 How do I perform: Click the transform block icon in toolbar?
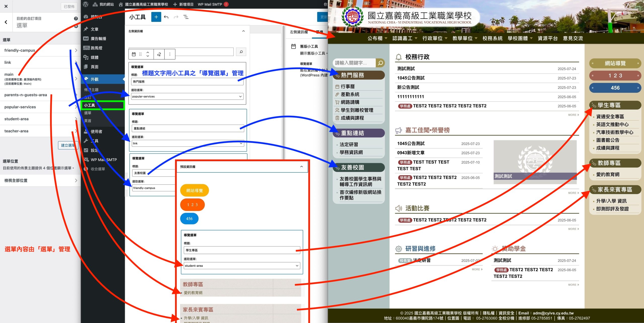(159, 54)
